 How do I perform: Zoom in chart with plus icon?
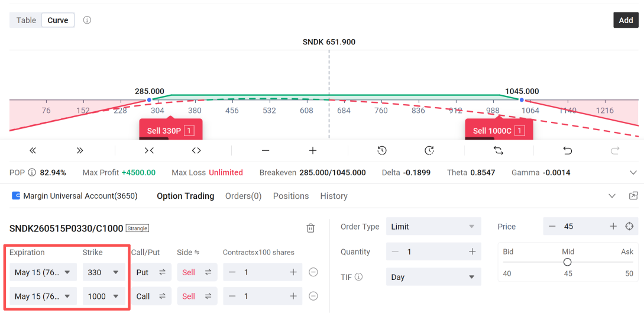click(x=313, y=151)
